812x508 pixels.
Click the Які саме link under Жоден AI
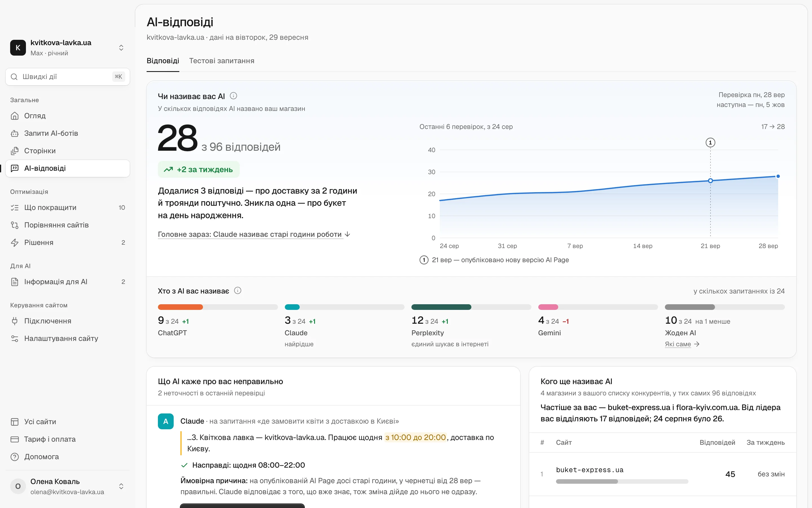pyautogui.click(x=682, y=344)
